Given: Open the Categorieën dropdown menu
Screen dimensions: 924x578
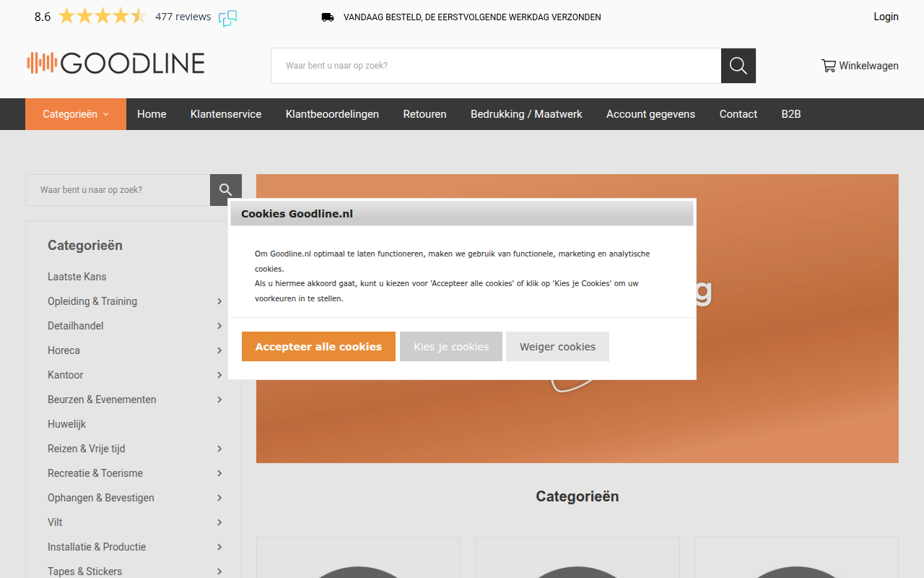Looking at the screenshot, I should [x=76, y=114].
